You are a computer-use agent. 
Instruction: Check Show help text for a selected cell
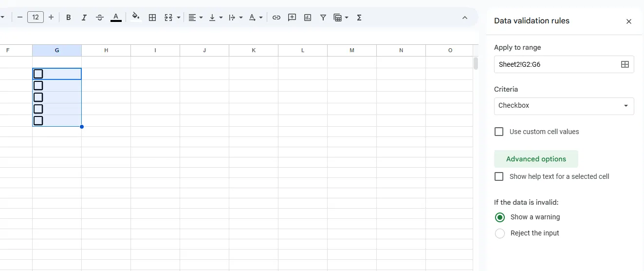pyautogui.click(x=499, y=176)
